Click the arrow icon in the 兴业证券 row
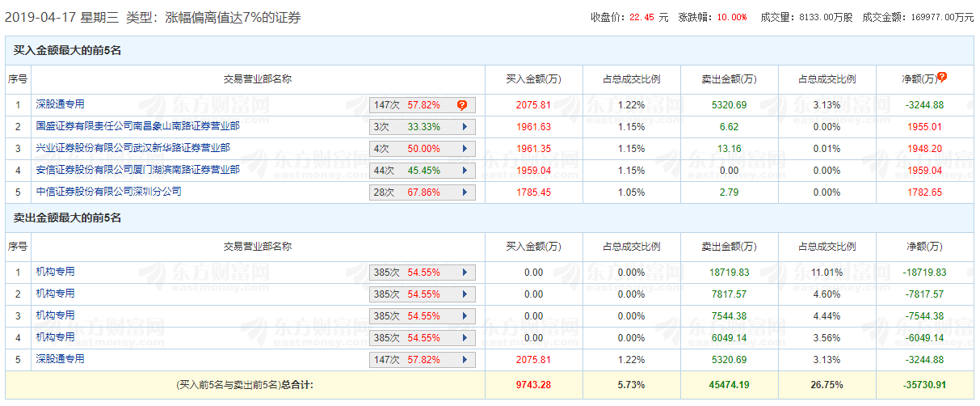Screen dimensions: 980x406 pyautogui.click(x=465, y=149)
